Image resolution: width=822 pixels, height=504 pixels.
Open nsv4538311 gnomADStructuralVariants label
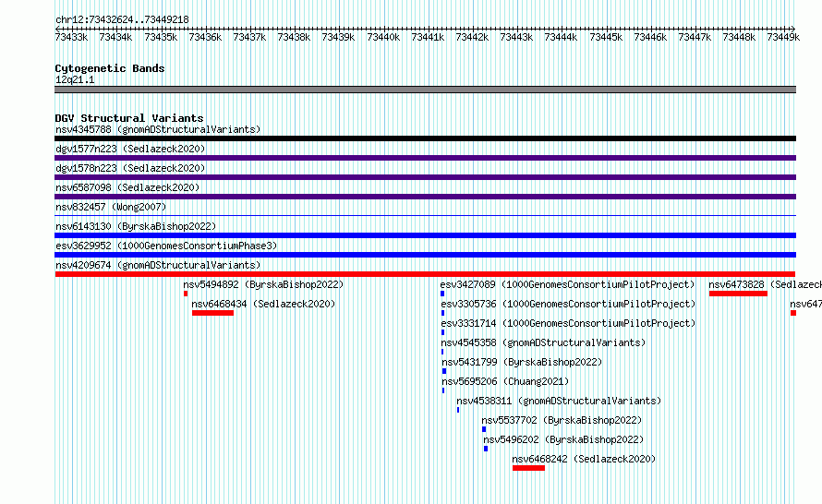point(559,401)
